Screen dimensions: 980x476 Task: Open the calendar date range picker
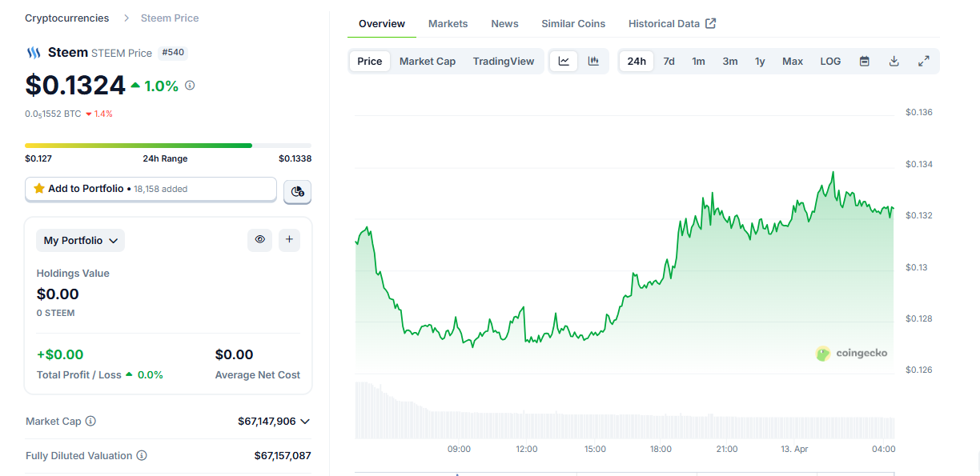click(865, 62)
